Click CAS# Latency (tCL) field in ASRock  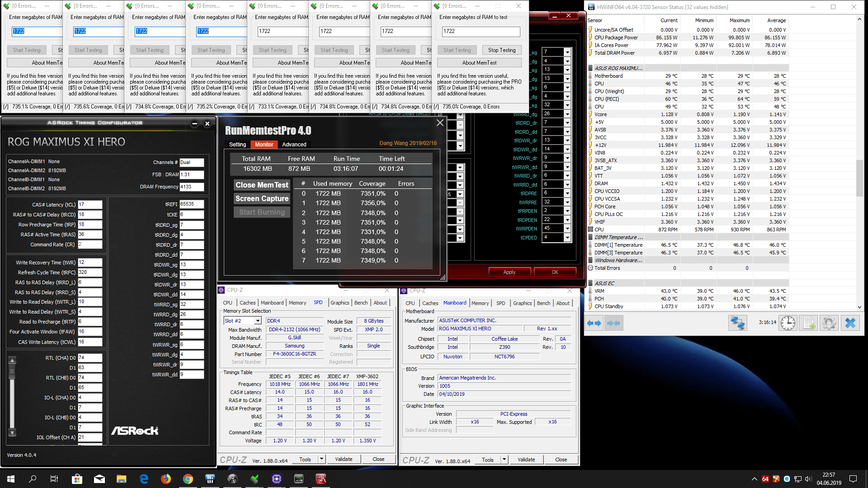click(90, 205)
